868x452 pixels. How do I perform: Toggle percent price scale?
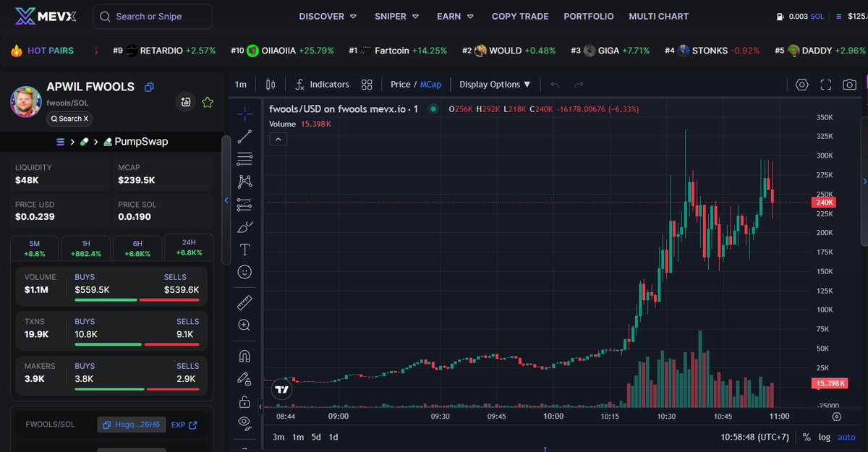(807, 437)
